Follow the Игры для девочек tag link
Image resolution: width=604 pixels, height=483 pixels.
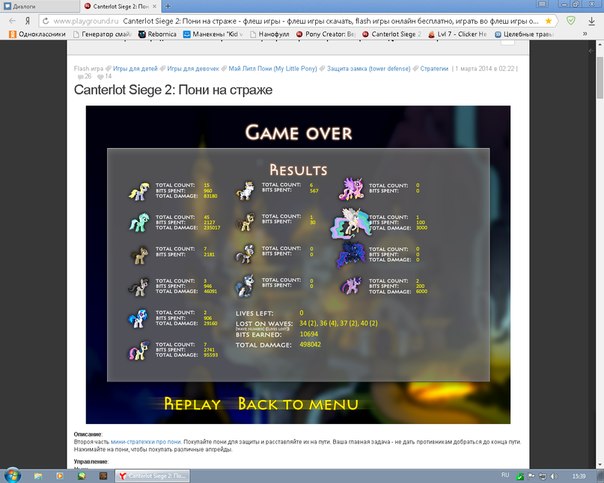point(193,69)
